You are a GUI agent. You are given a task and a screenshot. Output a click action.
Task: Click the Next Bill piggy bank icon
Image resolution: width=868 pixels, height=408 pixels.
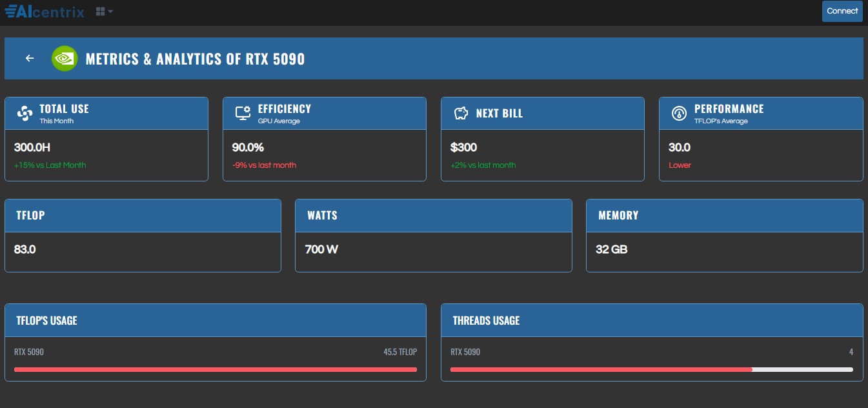pos(461,114)
